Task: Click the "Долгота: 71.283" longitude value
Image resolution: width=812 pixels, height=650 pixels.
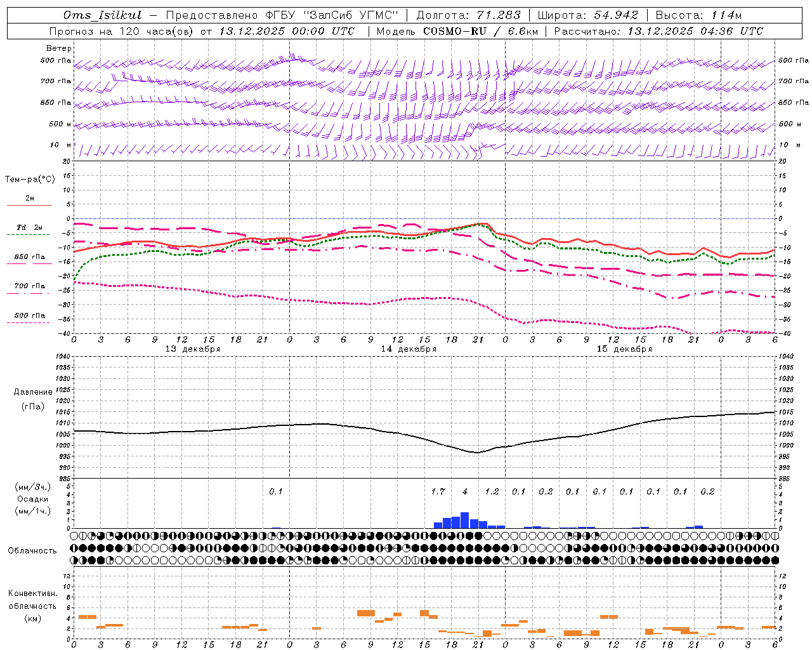Action: pos(468,15)
